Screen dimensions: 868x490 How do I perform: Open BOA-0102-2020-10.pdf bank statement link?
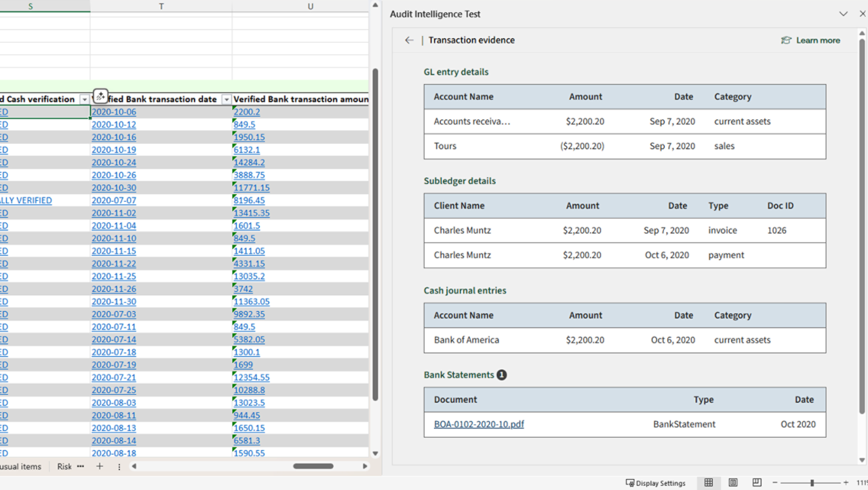479,424
